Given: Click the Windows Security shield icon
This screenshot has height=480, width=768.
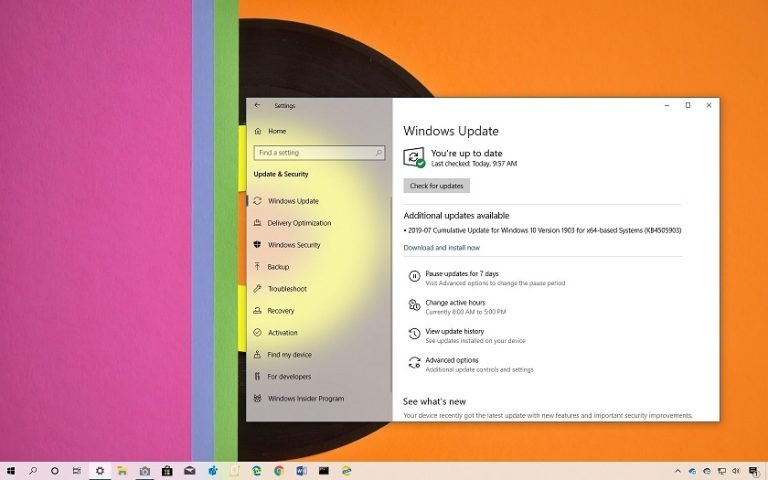Looking at the screenshot, I should (258, 245).
